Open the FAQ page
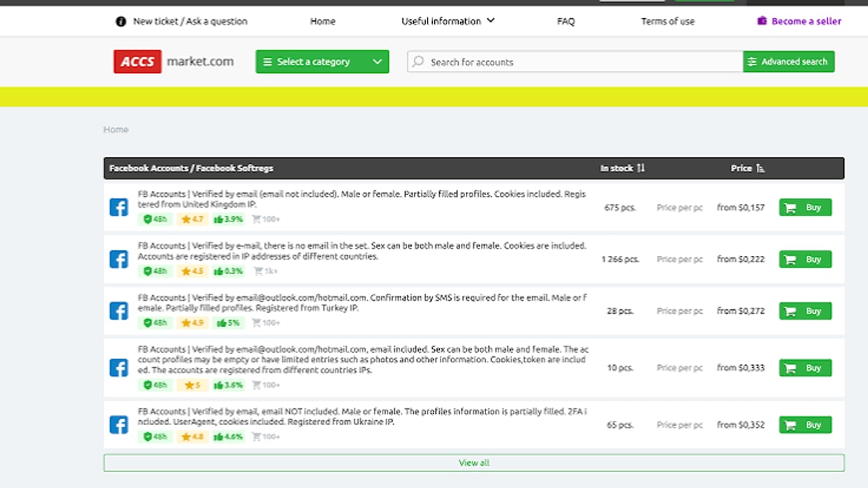Screen dimensions: 868x488 click(566, 22)
